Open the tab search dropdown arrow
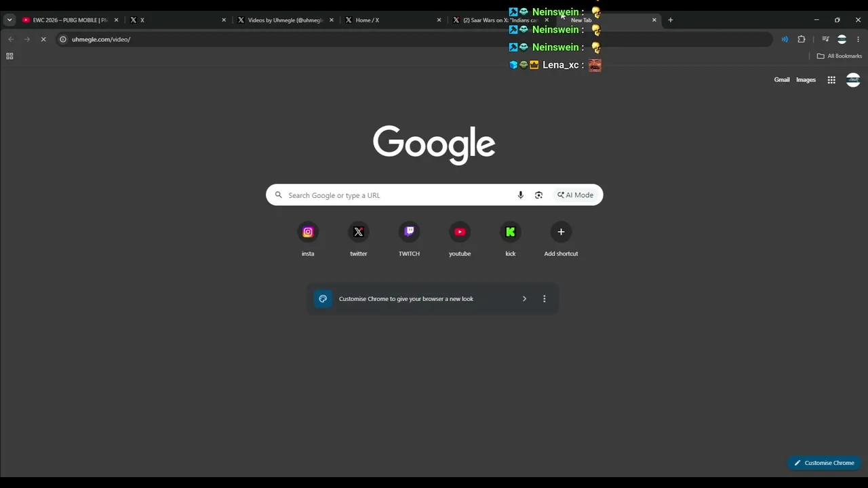The height and width of the screenshot is (488, 868). click(x=9, y=20)
